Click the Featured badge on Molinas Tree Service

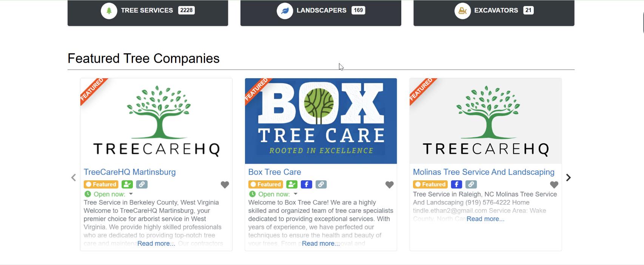[430, 184]
